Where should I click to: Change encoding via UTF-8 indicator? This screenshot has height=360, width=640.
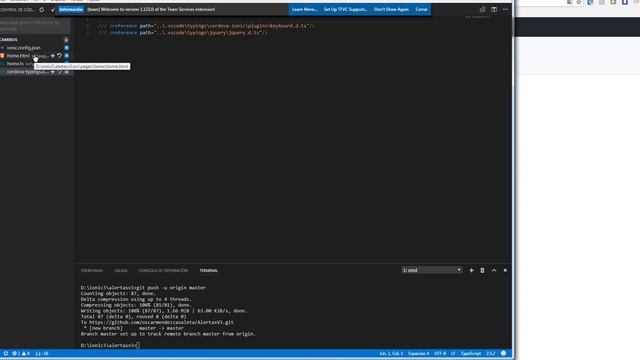pyautogui.click(x=440, y=353)
